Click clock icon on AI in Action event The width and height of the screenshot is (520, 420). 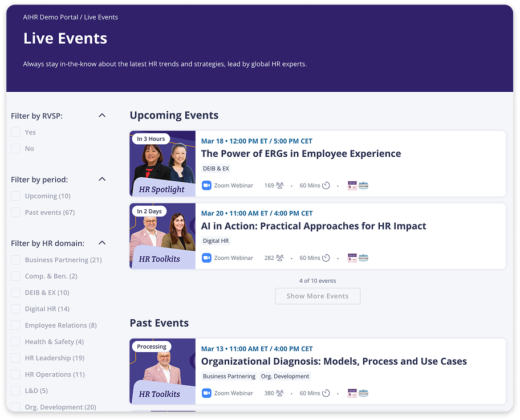click(x=326, y=258)
